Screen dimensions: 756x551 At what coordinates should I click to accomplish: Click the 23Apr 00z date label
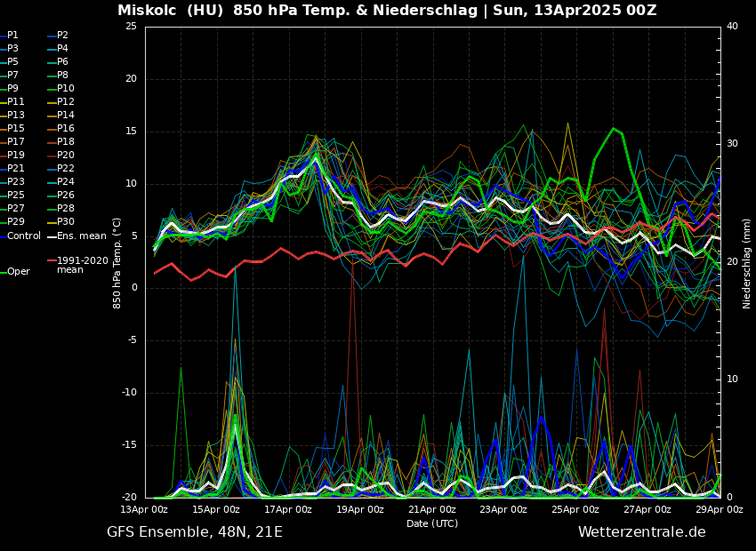503,510
